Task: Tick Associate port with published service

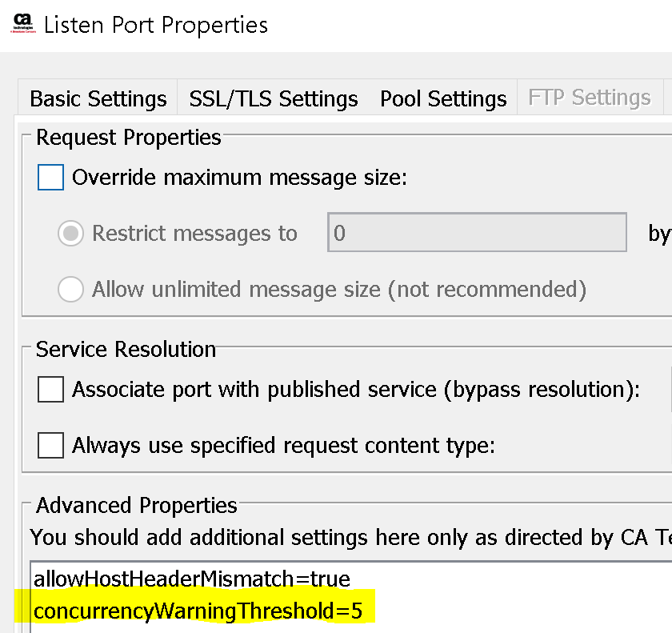Action: (51, 390)
